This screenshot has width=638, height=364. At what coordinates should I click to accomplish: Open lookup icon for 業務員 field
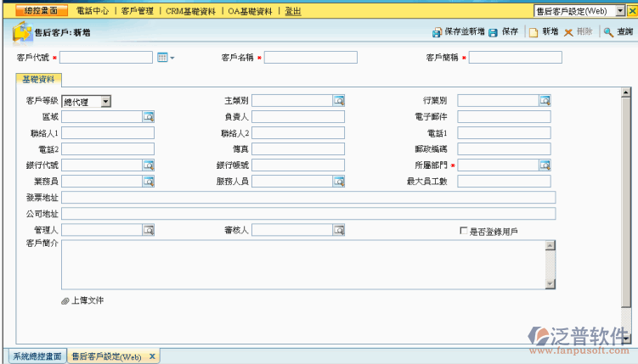tap(149, 182)
